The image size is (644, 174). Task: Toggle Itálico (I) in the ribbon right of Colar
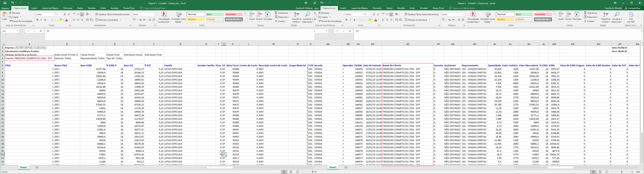pos(41,20)
